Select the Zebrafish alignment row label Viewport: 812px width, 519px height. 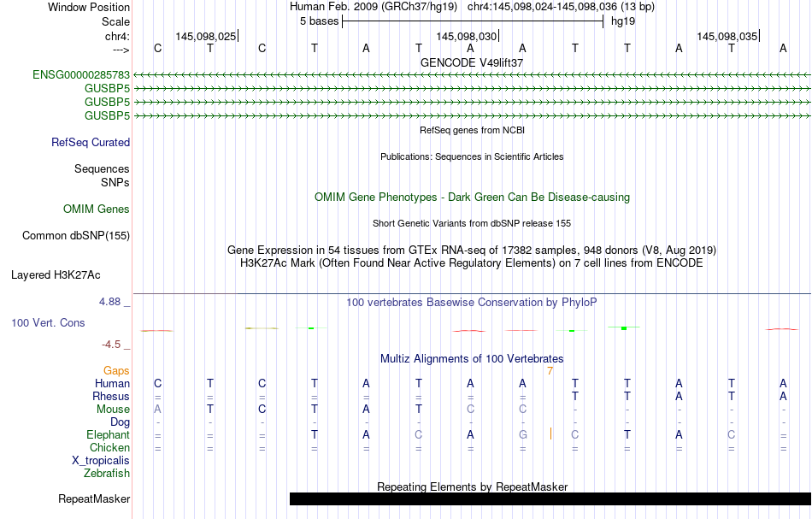tap(107, 474)
